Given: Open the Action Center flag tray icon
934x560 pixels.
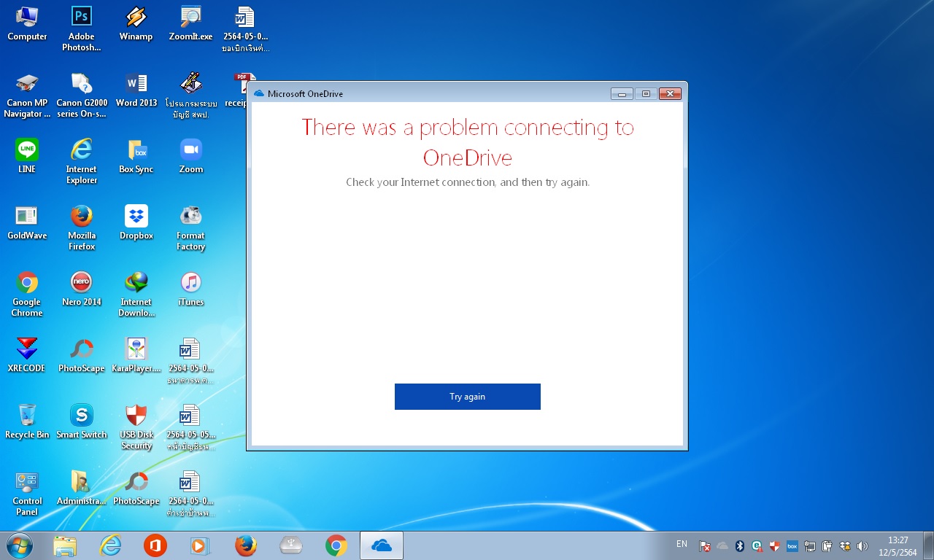Looking at the screenshot, I should (x=705, y=546).
